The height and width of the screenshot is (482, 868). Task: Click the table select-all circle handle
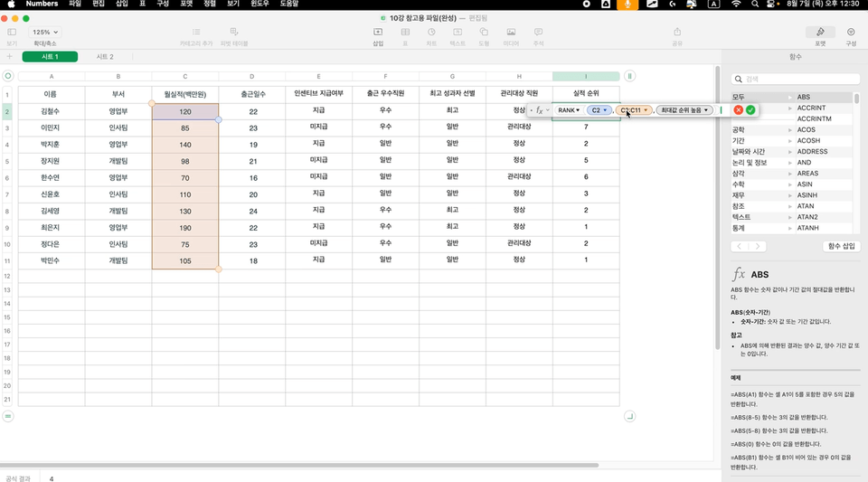click(x=8, y=76)
